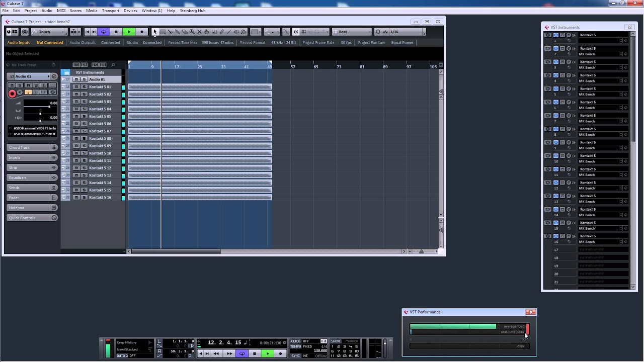Screen dimensions: 644x362
Task: Mute the Kontakt 5 07 track
Action: (x=76, y=131)
